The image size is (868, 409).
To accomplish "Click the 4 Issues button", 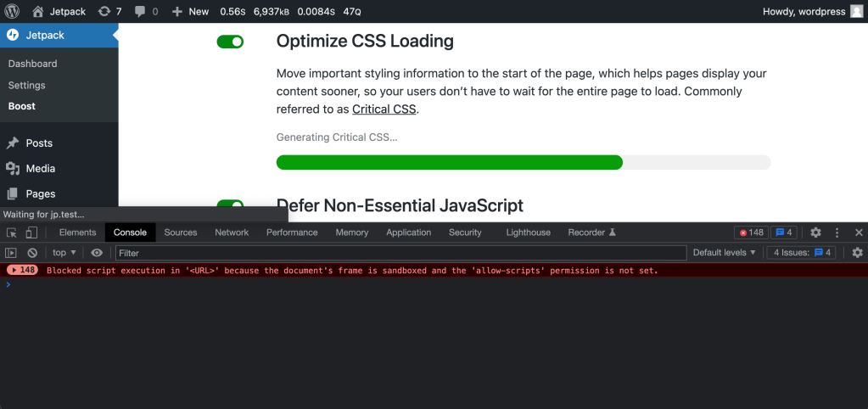I will 802,253.
